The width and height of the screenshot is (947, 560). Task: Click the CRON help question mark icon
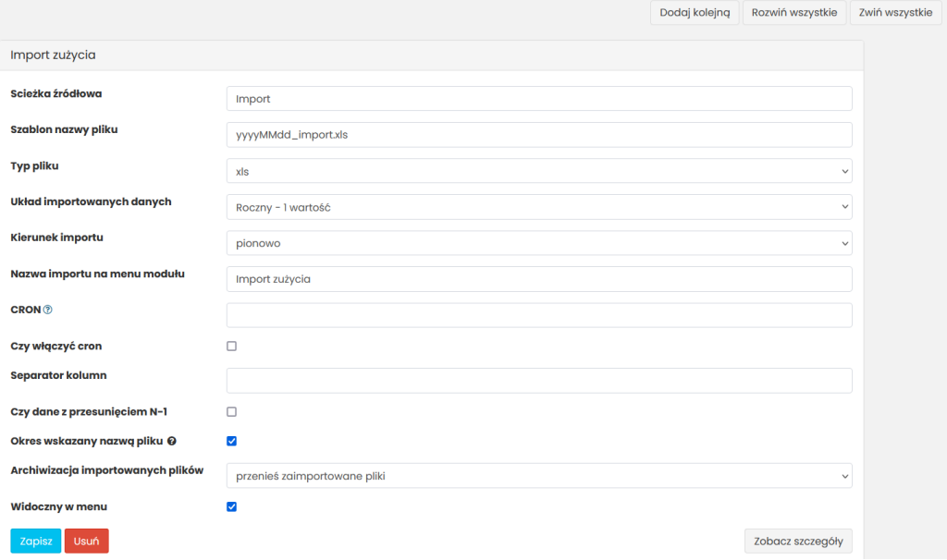pyautogui.click(x=48, y=310)
